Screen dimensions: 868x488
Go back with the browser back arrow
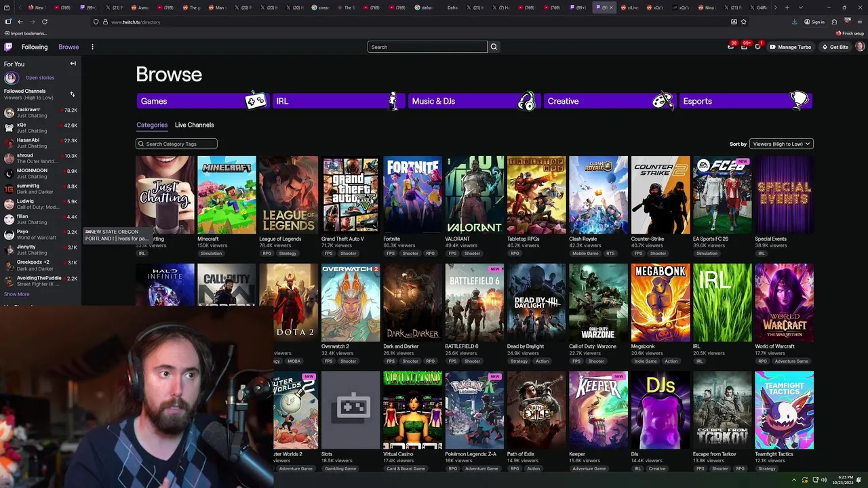20,22
